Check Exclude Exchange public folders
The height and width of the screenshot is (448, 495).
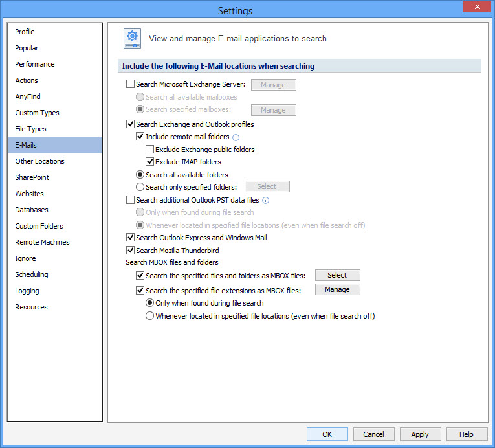pyautogui.click(x=150, y=150)
